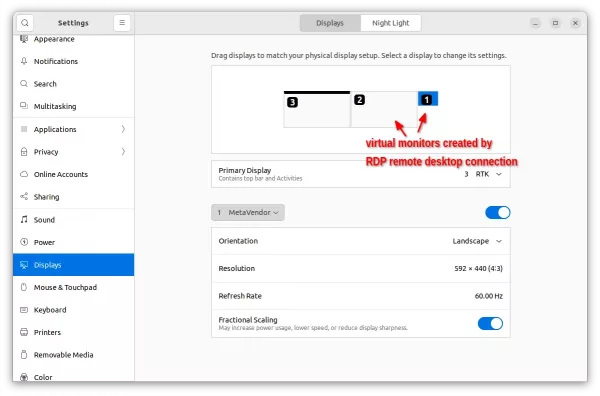The image size is (600, 396).
Task: Open Appearance settings in sidebar
Action: pos(73,39)
